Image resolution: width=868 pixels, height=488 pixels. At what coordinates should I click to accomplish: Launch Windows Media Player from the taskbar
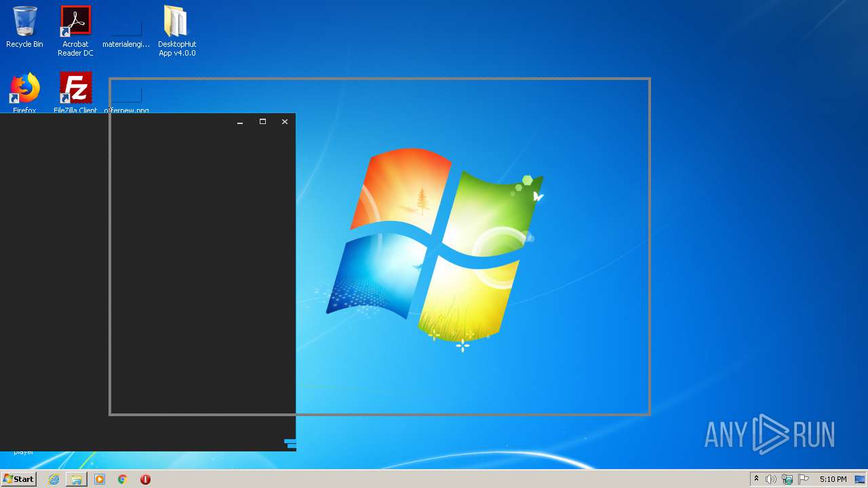click(100, 479)
